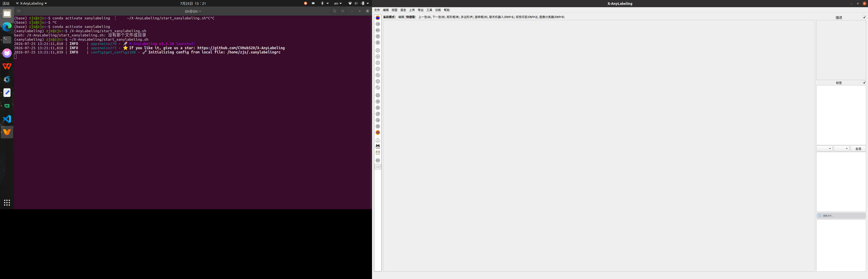Click the Save file toolbar icon
The image size is (868, 279).
[x=378, y=36]
